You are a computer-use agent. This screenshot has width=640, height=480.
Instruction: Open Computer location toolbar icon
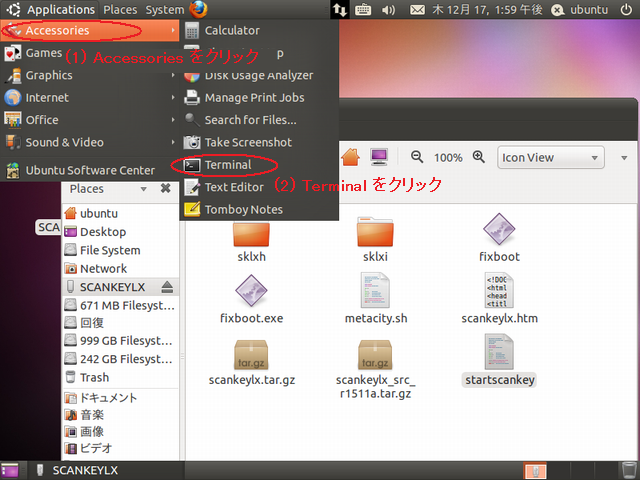click(x=379, y=157)
